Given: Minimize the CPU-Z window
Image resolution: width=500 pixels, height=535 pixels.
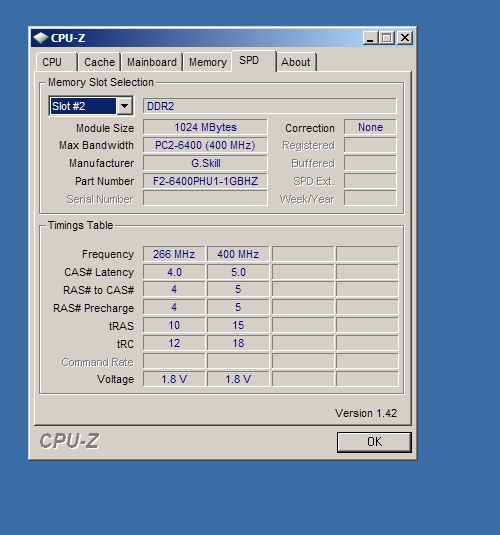Looking at the screenshot, I should [x=370, y=38].
